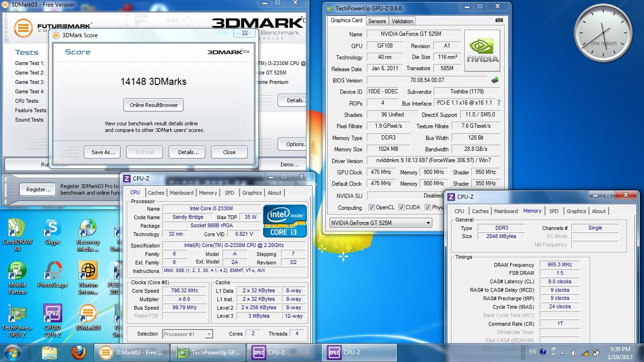Click the BIOS Version field 70.08.54.00.07
This screenshot has width=644, height=362.
coord(427,80)
